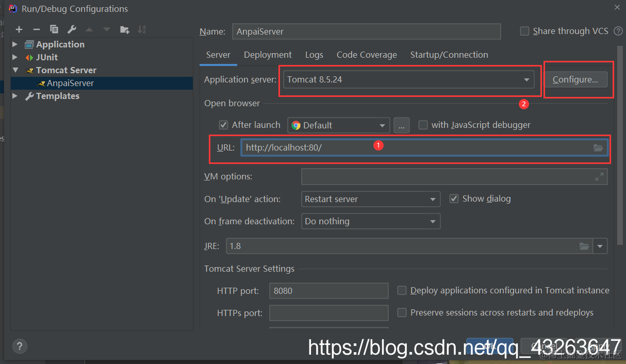The width and height of the screenshot is (626, 364).
Task: Check Preserve sessions across restarts and redeploys
Action: [x=402, y=312]
